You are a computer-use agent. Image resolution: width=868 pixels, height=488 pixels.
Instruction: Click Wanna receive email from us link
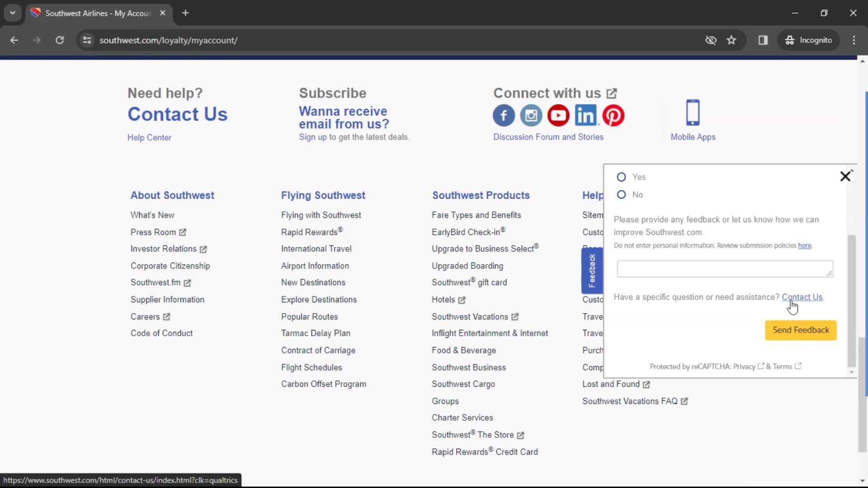344,117
